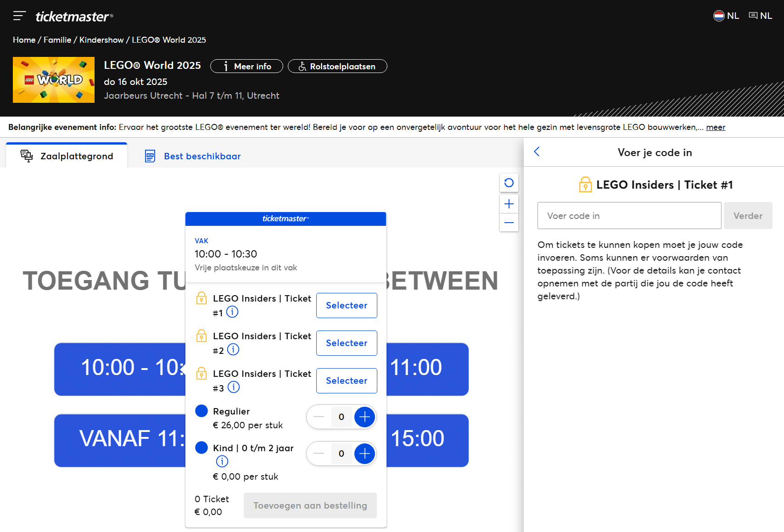
Task: Click the info 'i' icon in Meer info
Action: click(x=225, y=67)
